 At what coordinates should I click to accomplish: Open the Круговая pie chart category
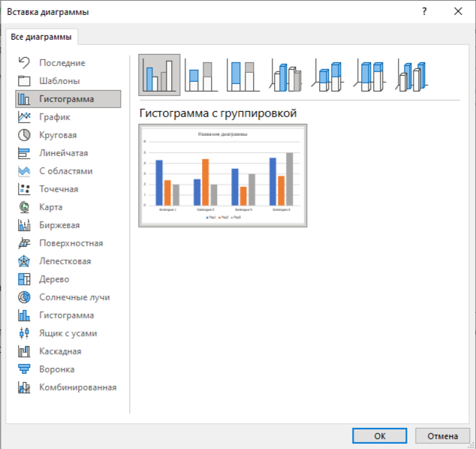(58, 135)
